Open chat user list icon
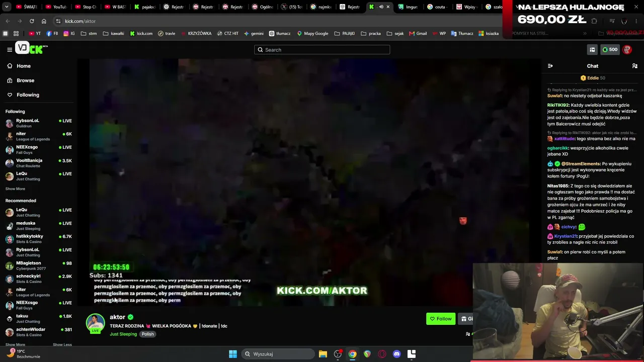The image size is (644, 362). pyautogui.click(x=635, y=66)
